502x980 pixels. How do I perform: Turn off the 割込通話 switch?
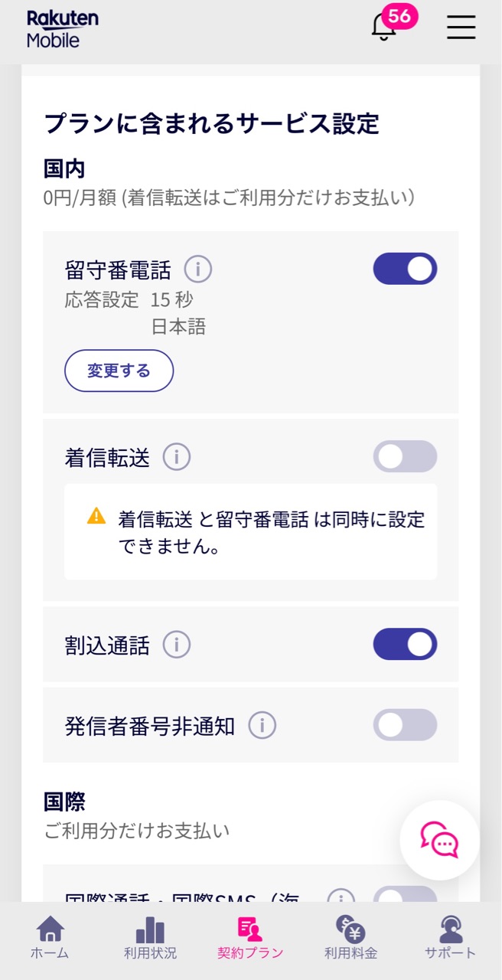tap(405, 644)
